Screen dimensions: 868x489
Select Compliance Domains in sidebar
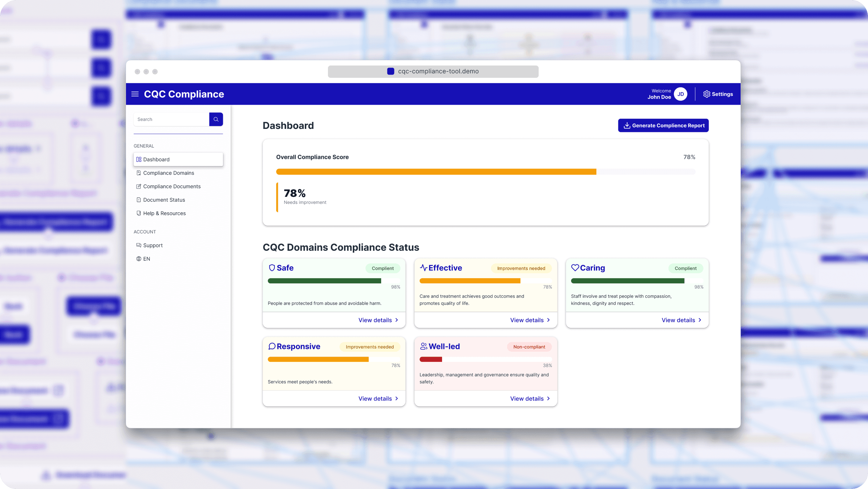tap(168, 173)
